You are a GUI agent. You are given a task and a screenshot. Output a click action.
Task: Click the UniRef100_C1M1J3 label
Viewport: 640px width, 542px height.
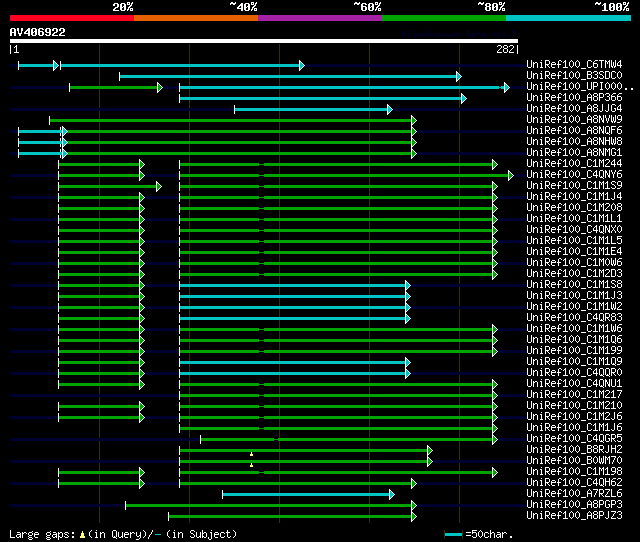pos(574,296)
